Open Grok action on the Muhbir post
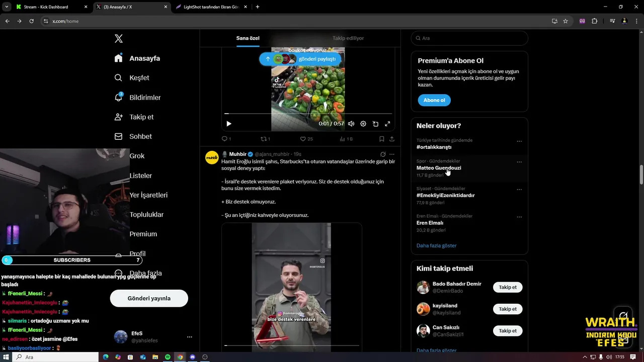The width and height of the screenshot is (644, 362). (x=383, y=154)
